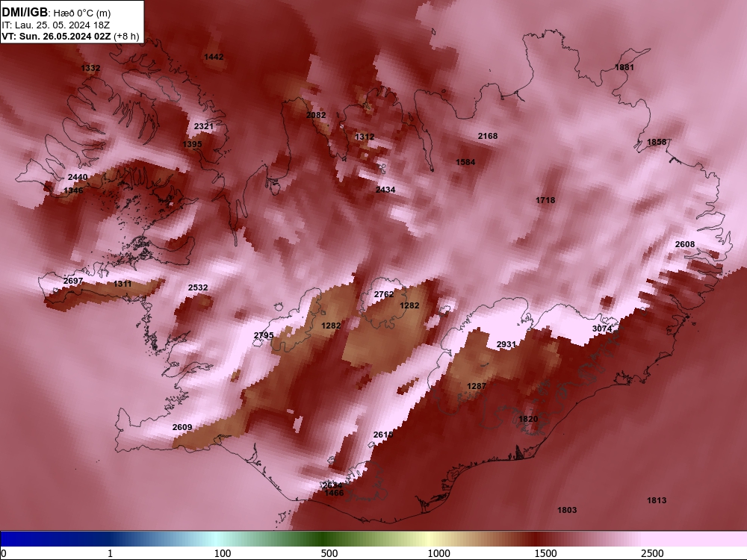Click the 1442 height value

(x=214, y=57)
